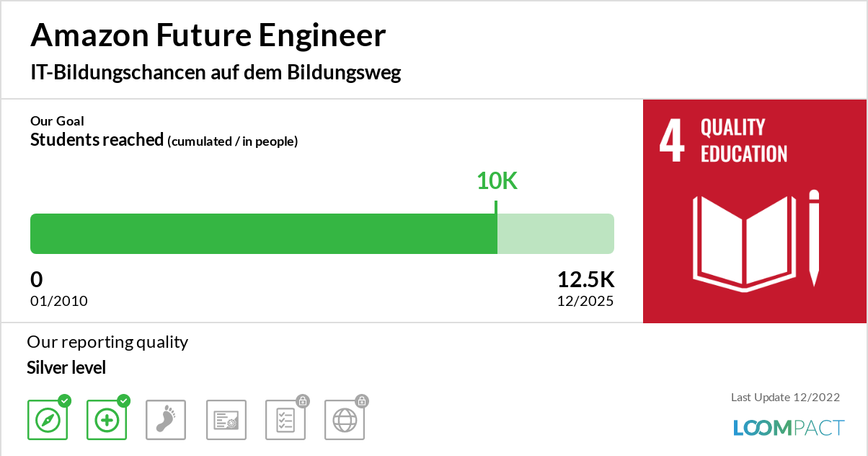Screen dimensions: 868x456
Task: Click the lock badge on globe icon
Action: 362,400
